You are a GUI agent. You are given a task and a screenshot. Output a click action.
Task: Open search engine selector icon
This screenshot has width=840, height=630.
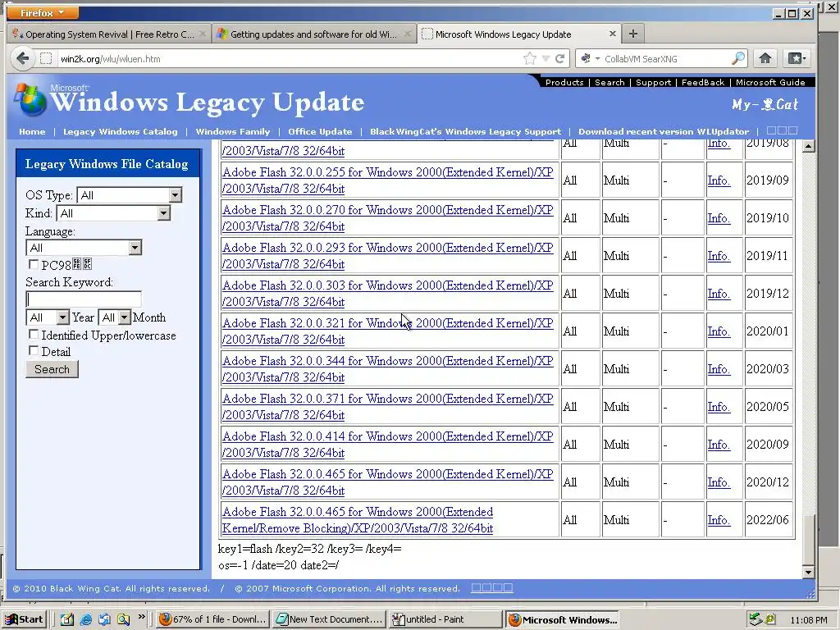tap(589, 58)
